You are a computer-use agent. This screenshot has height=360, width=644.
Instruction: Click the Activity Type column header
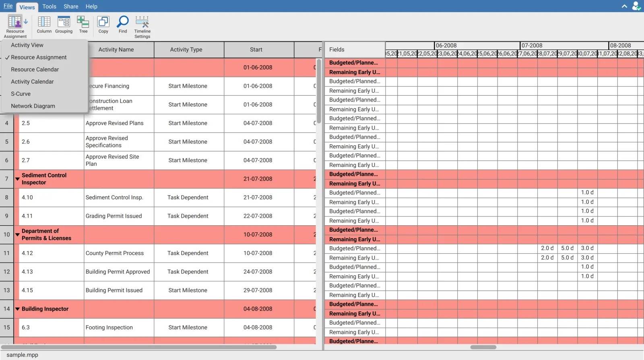click(189, 49)
